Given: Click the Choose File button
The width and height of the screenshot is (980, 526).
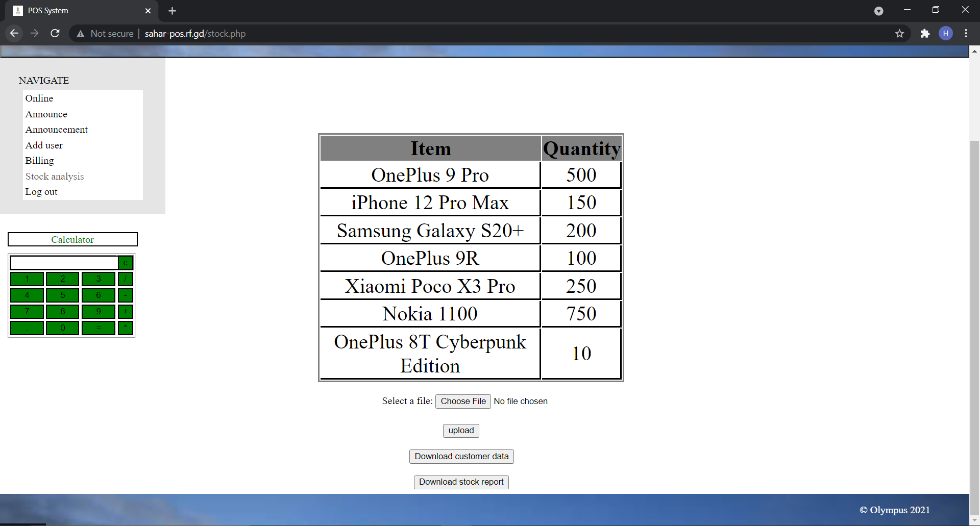Looking at the screenshot, I should click(463, 402).
